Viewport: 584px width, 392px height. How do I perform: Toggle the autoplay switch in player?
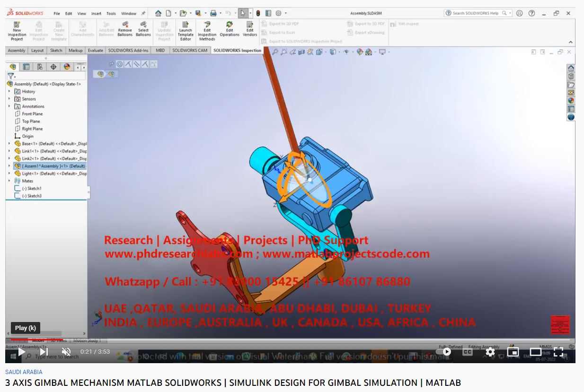[444, 352]
